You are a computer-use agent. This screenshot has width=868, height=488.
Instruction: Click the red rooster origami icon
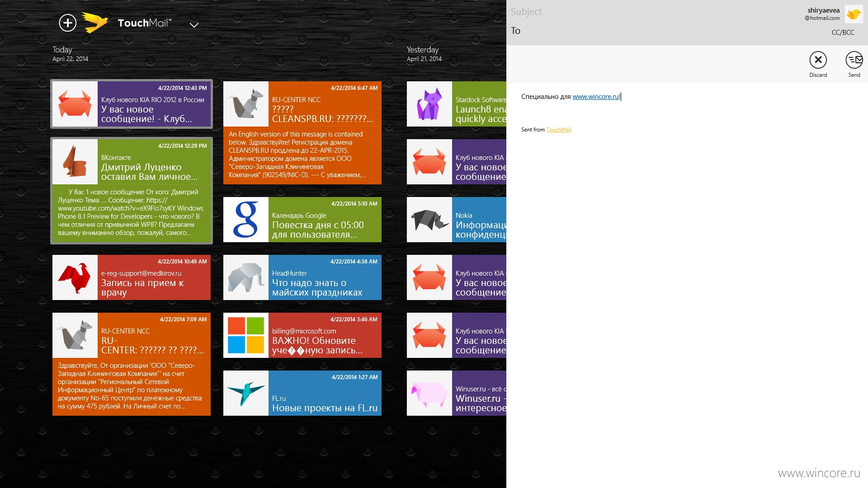pos(75,277)
